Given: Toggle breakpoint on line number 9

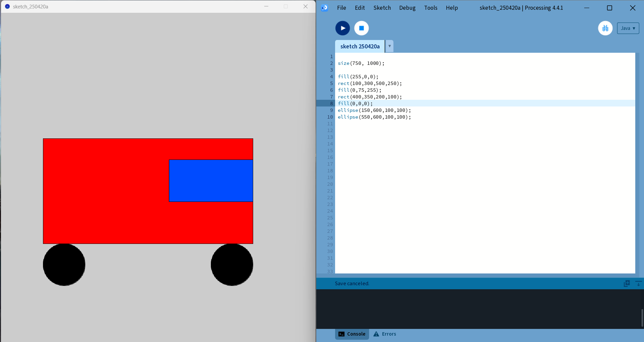Looking at the screenshot, I should [x=330, y=110].
